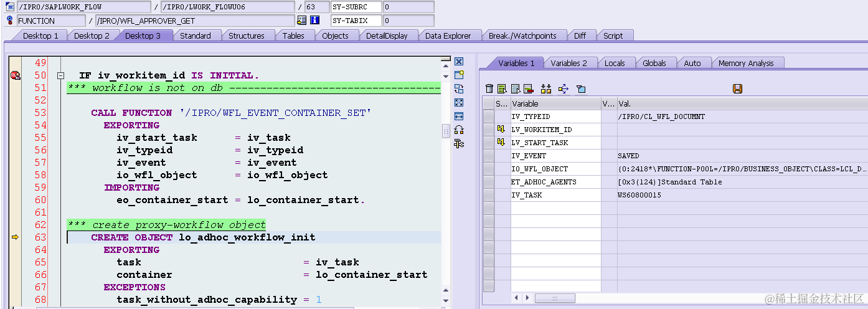The image size is (868, 309).
Task: Click the code editor splitter grip handle
Action: 446,131
